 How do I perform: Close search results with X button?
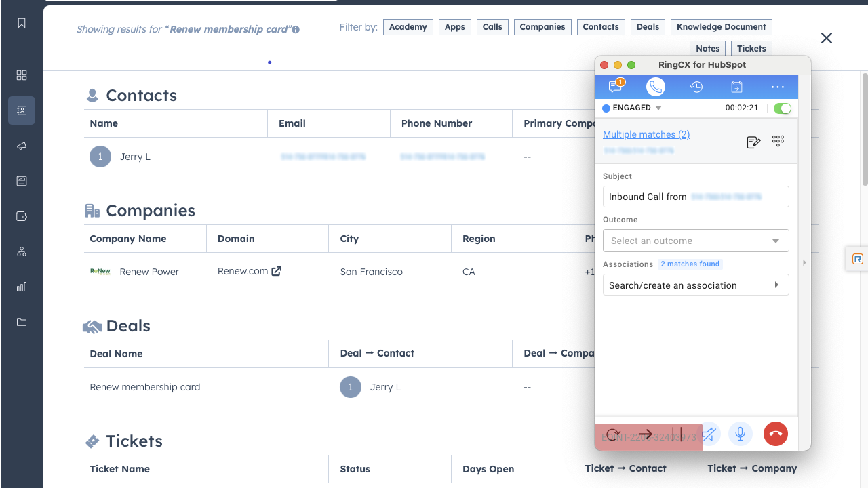tap(827, 38)
